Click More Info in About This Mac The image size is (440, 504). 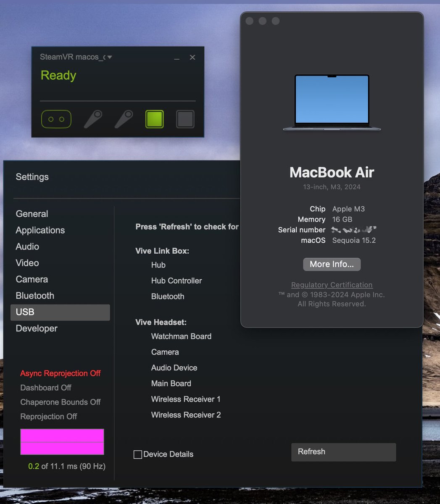pos(332,264)
